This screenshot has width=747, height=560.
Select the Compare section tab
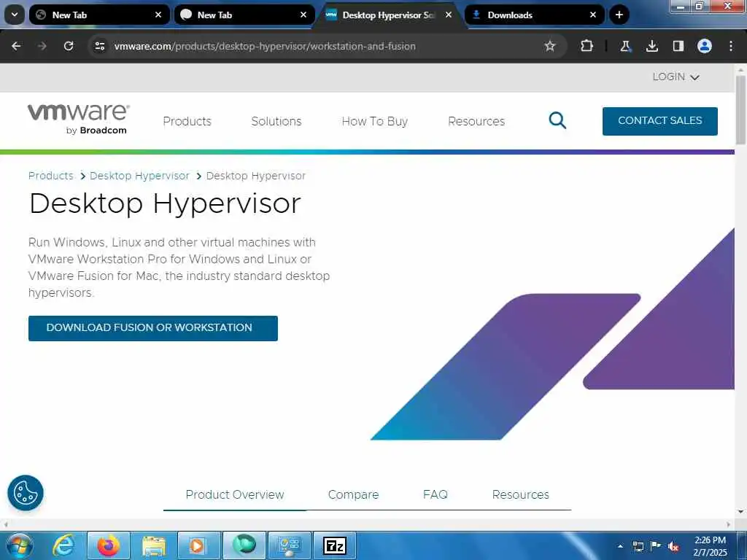coord(353,495)
